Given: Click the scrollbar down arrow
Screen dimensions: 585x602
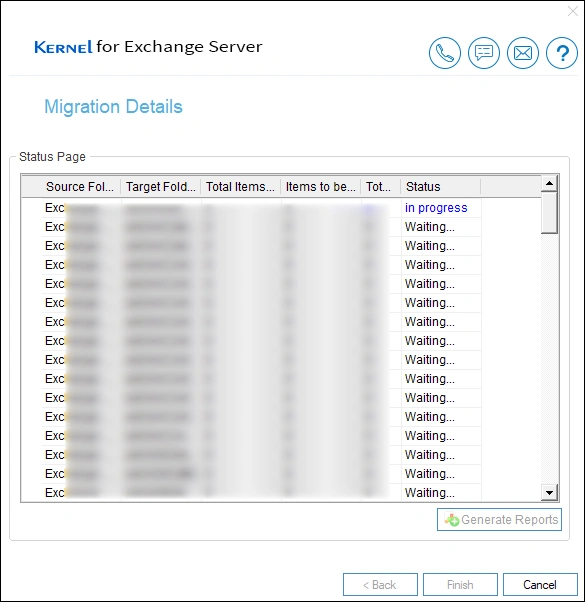Looking at the screenshot, I should (549, 493).
